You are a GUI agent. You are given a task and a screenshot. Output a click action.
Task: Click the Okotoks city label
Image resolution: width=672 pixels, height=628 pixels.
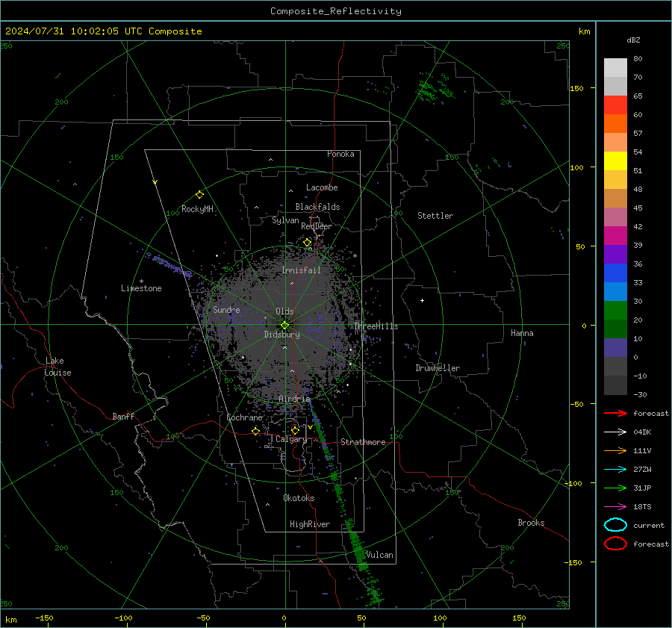pos(299,497)
